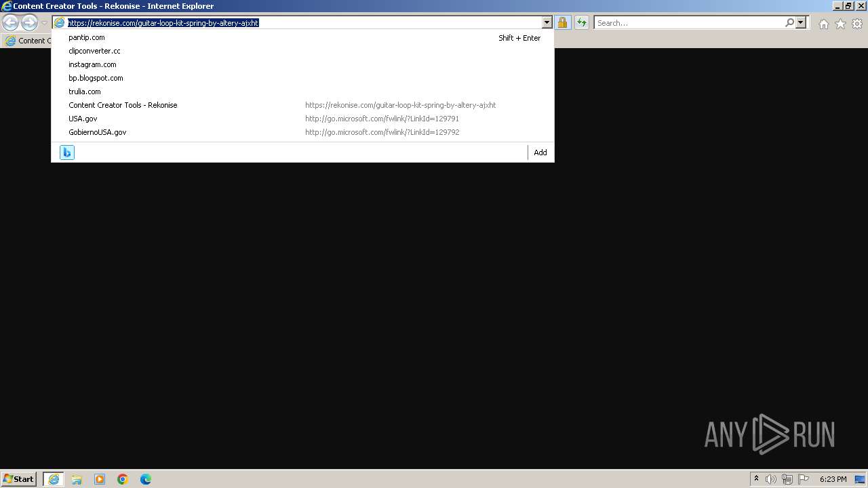View the security report lock icon

click(x=562, y=23)
